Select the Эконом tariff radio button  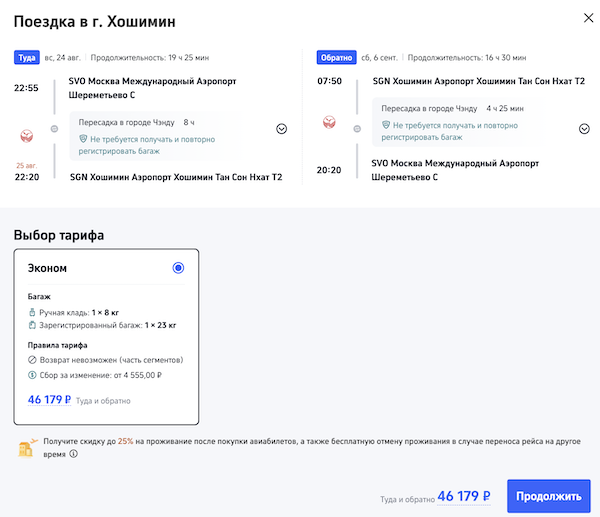pyautogui.click(x=178, y=268)
